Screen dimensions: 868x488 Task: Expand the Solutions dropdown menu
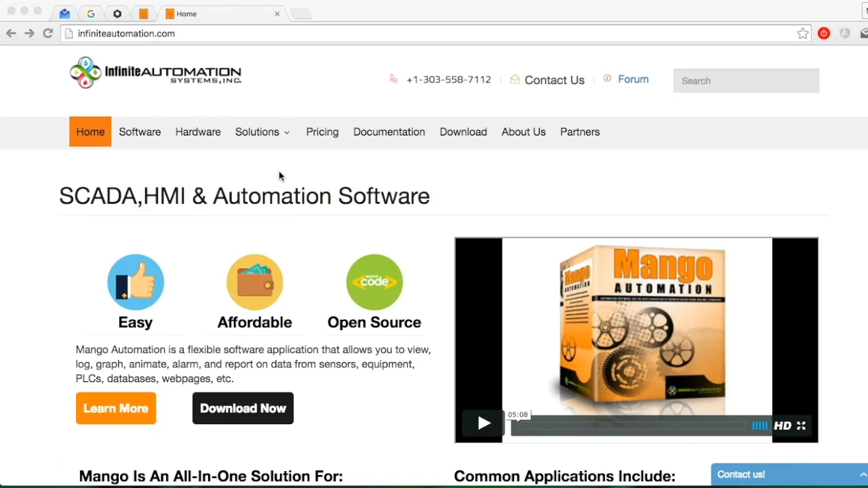[262, 132]
